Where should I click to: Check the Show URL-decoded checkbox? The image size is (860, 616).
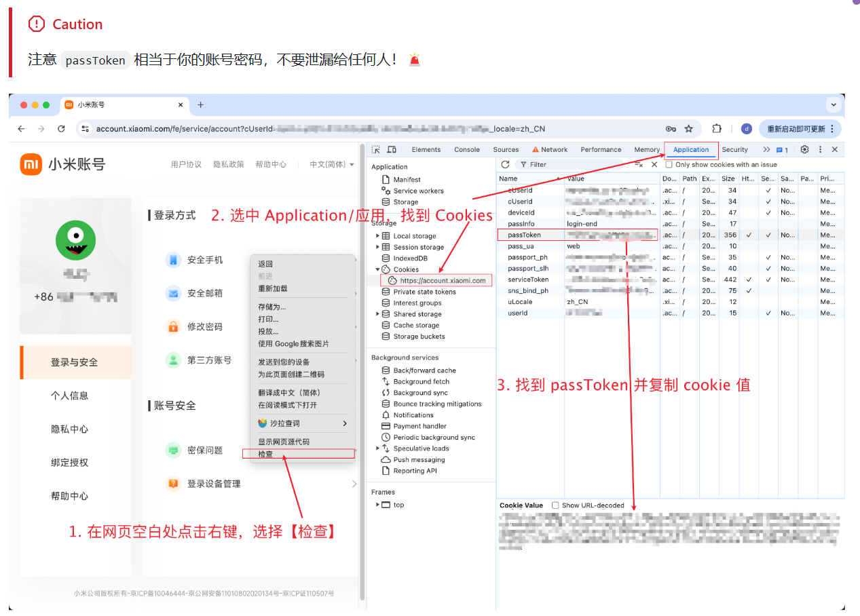tap(555, 505)
